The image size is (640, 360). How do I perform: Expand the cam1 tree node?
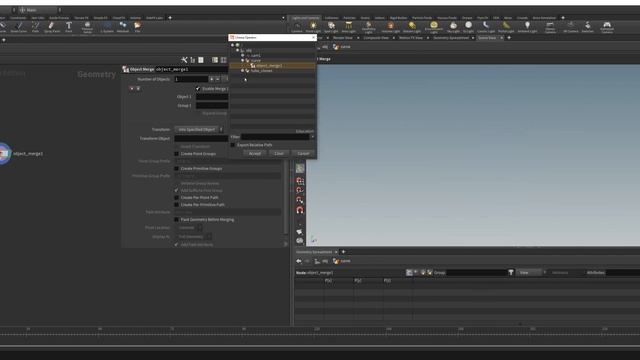pos(242,55)
